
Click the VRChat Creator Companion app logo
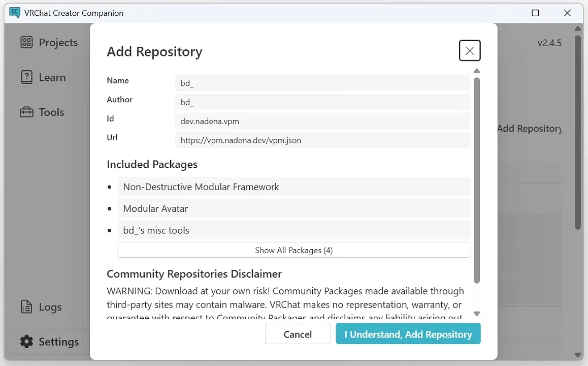tap(15, 13)
